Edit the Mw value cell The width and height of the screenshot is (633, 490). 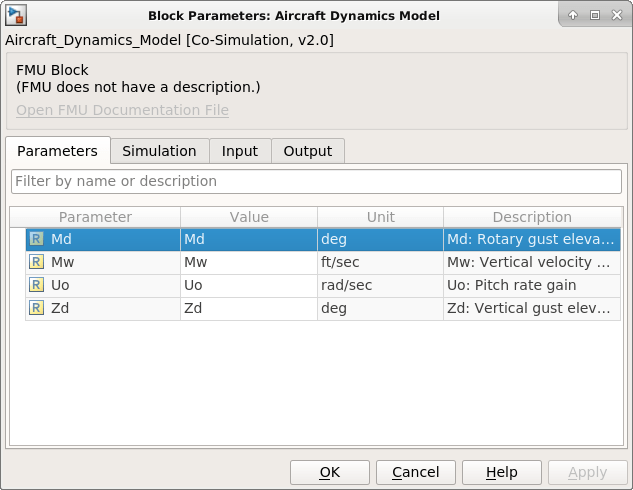click(x=248, y=262)
